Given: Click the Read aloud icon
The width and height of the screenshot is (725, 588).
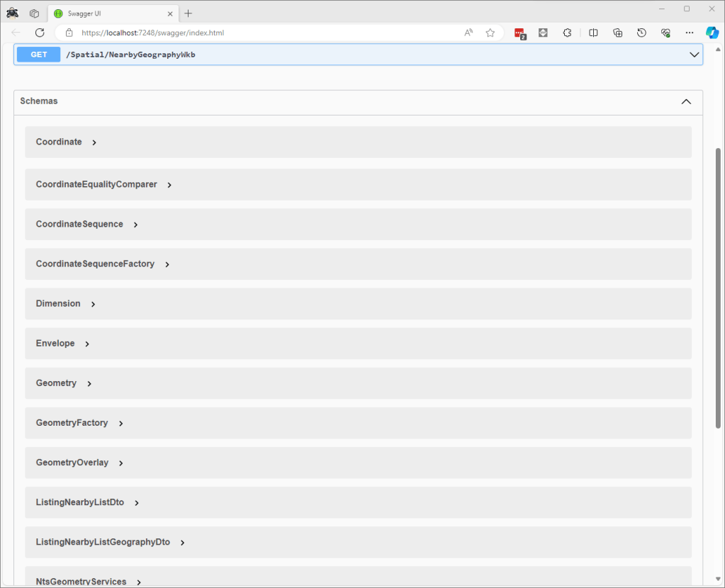Looking at the screenshot, I should pyautogui.click(x=468, y=33).
